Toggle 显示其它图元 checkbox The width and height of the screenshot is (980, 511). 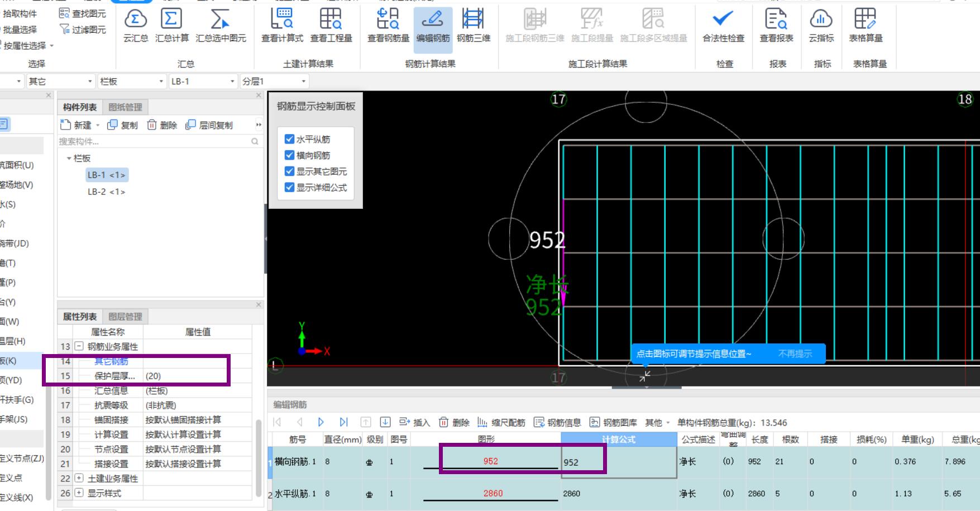click(289, 171)
